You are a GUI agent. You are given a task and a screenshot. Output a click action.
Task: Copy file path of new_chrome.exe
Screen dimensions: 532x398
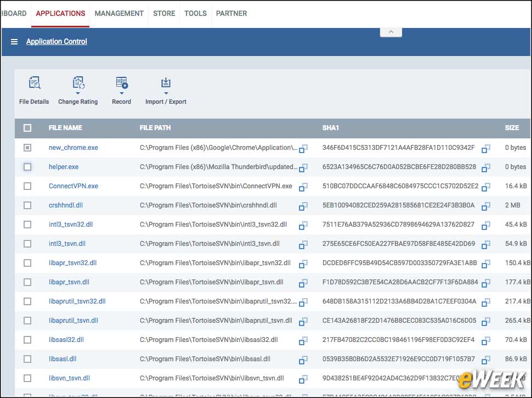pyautogui.click(x=303, y=148)
